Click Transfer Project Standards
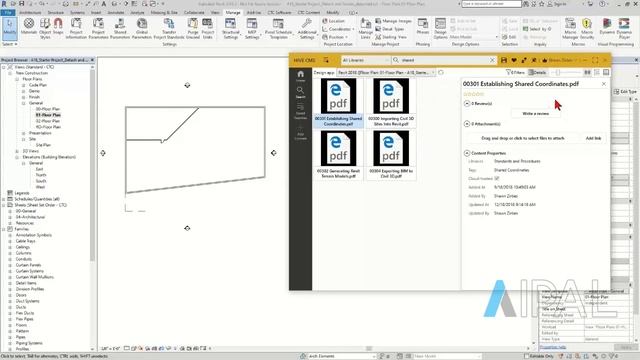This screenshot has width=640, height=360. point(169,29)
